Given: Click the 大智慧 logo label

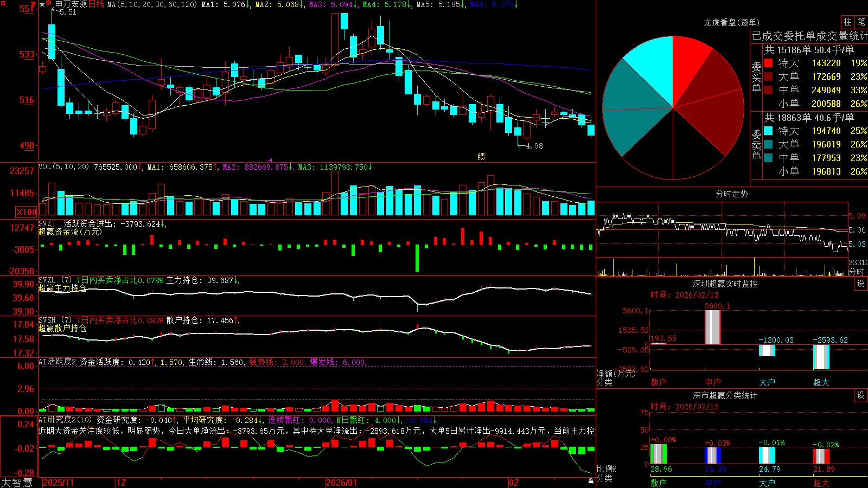Looking at the screenshot, I should [17, 482].
